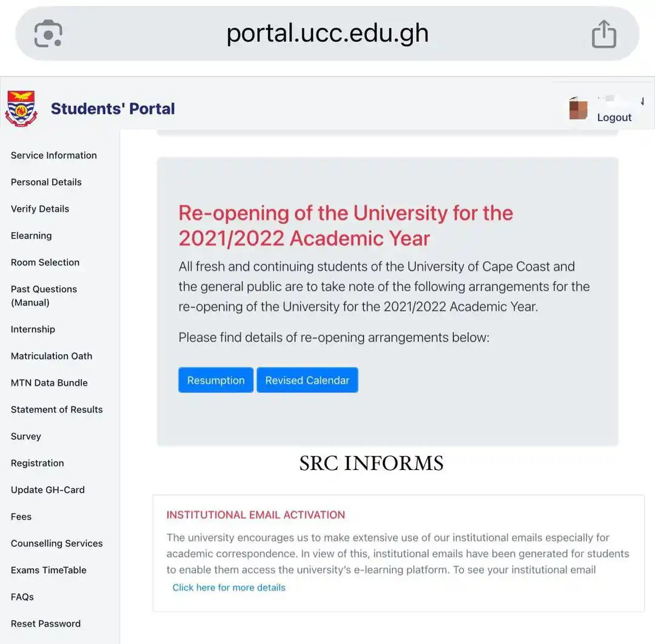Open visual search from the address bar
This screenshot has width=655, height=644.
[x=46, y=34]
